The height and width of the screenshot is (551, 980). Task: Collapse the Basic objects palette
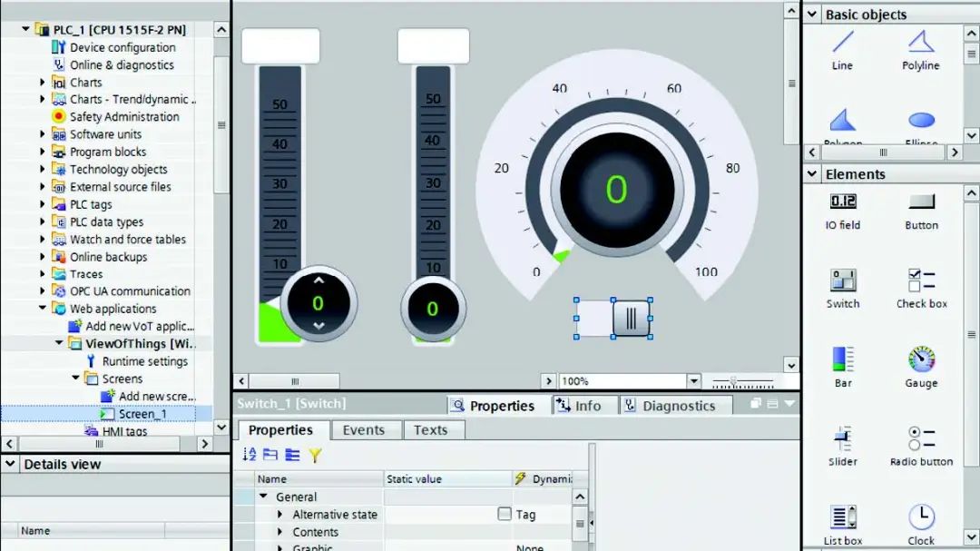(812, 15)
